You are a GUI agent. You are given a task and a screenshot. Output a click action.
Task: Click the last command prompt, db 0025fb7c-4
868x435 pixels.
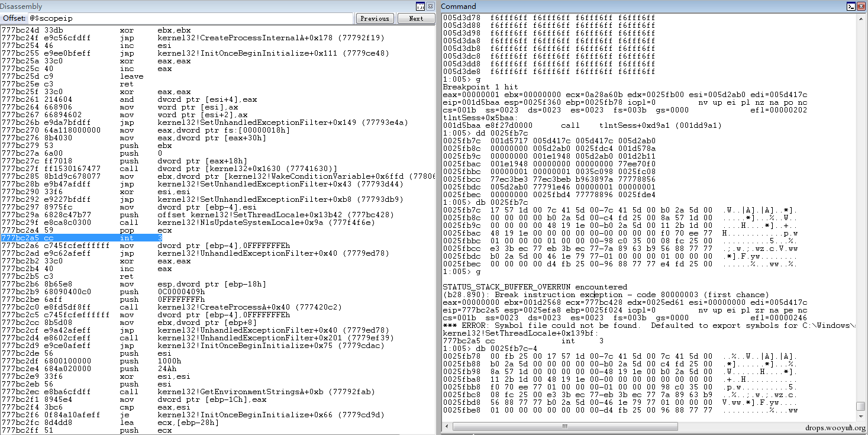click(x=490, y=348)
